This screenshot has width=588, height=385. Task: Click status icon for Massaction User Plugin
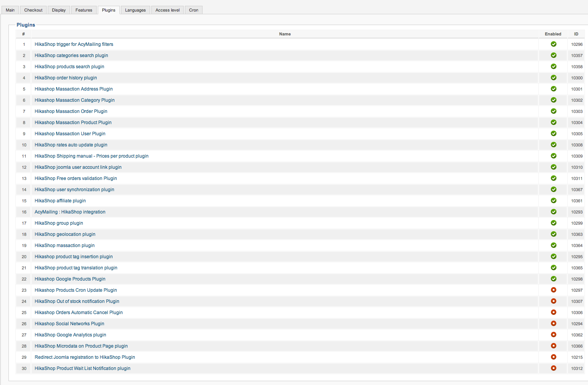point(554,133)
